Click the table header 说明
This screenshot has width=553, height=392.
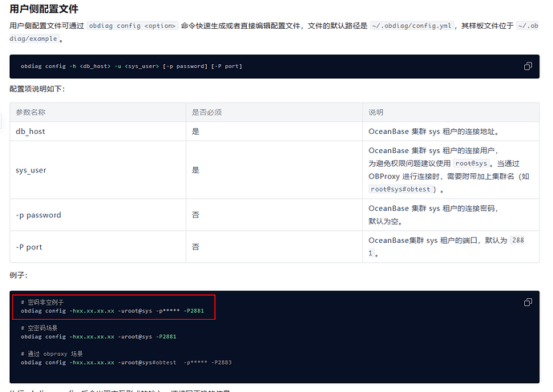376,112
